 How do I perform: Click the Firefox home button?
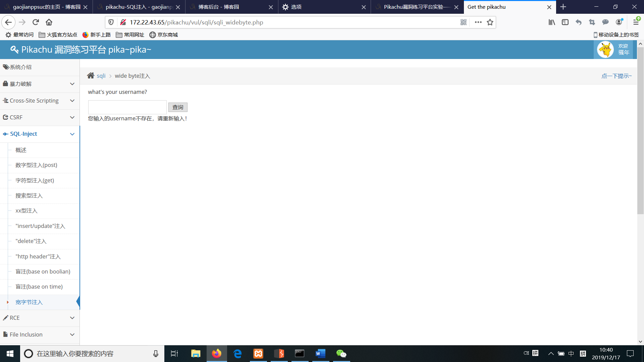(49, 22)
